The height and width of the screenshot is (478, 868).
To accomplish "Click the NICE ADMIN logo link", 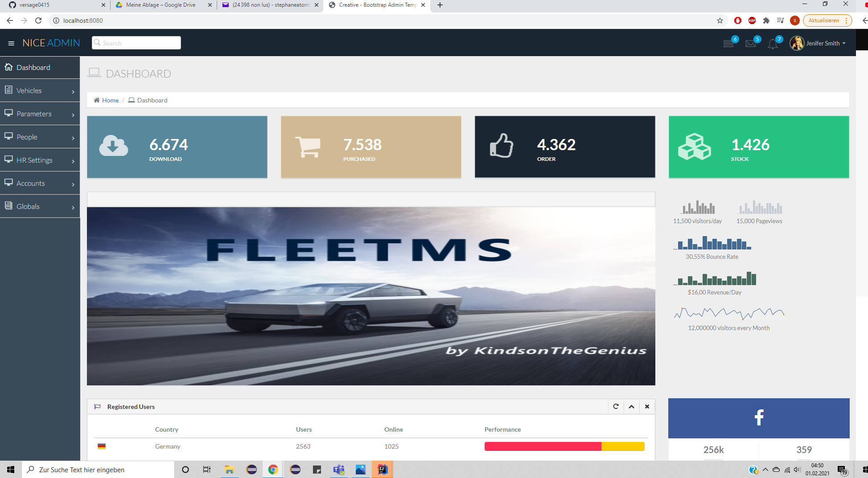I will [51, 43].
